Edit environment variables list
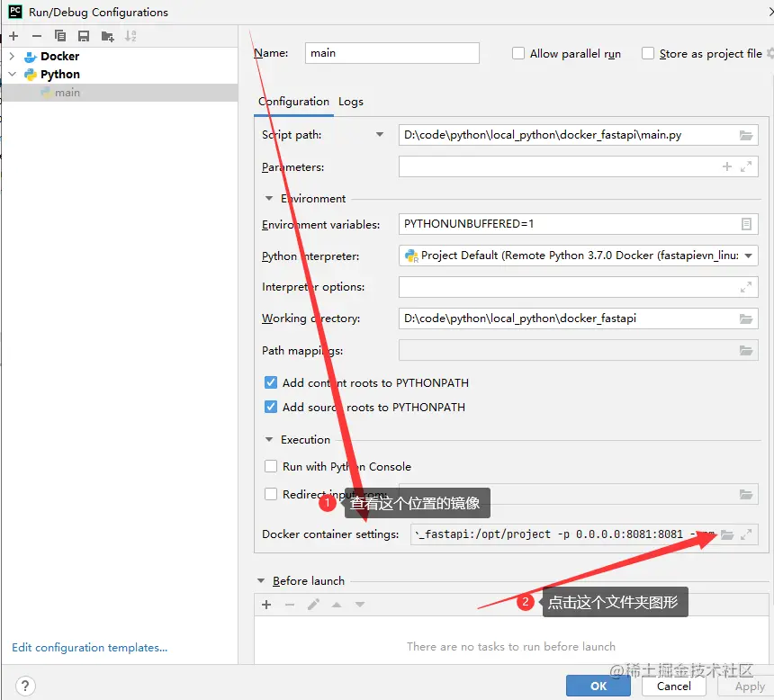Screen dimensions: 774x700 [x=746, y=224]
